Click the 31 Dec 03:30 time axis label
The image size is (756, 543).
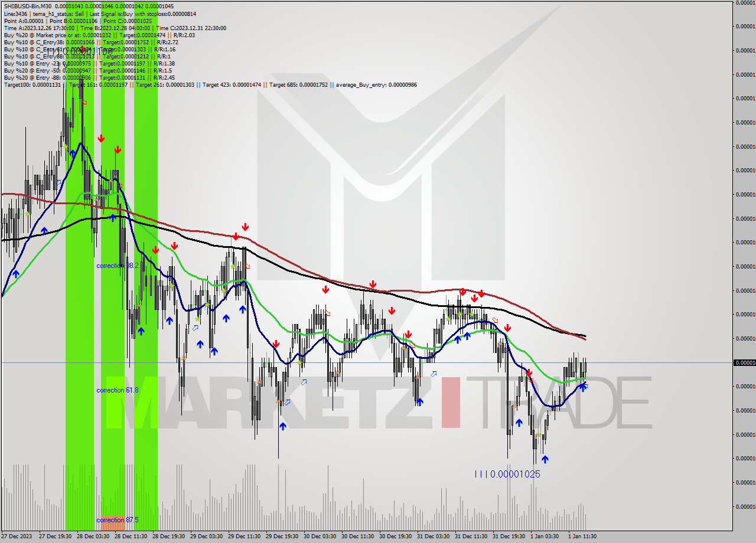(433, 536)
